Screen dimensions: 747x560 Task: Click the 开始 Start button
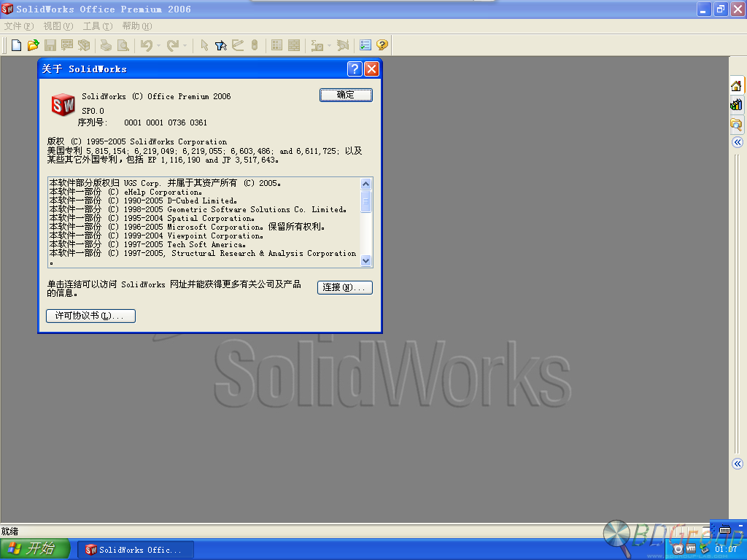(x=35, y=549)
